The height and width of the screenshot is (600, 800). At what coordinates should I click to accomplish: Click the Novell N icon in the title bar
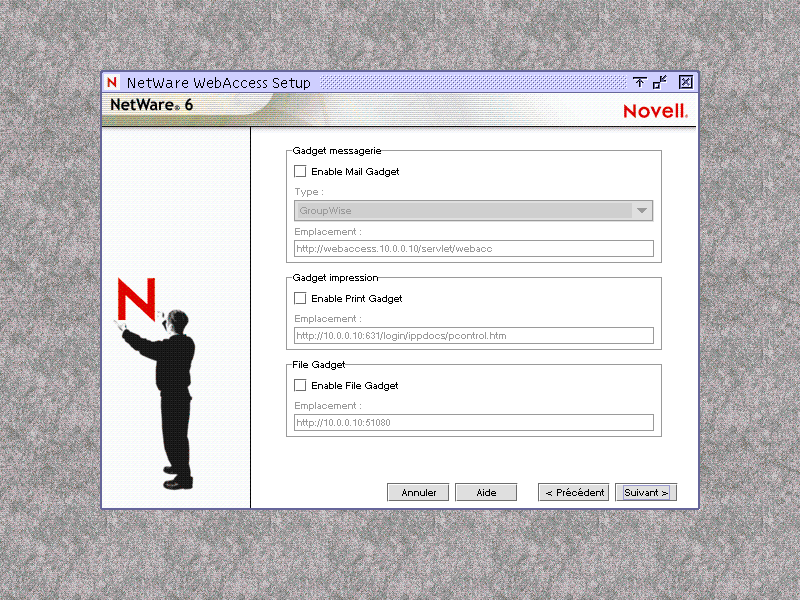[x=112, y=82]
